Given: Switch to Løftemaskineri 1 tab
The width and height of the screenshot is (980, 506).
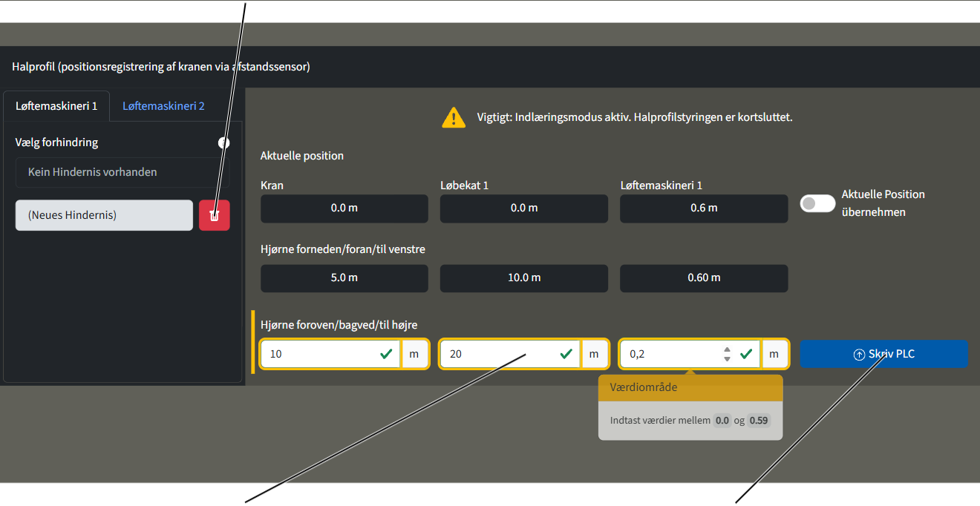Looking at the screenshot, I should click(56, 106).
